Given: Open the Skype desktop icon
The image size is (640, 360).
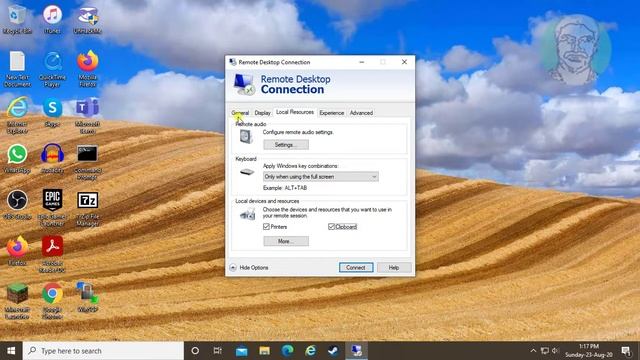Looking at the screenshot, I should pos(52,112).
